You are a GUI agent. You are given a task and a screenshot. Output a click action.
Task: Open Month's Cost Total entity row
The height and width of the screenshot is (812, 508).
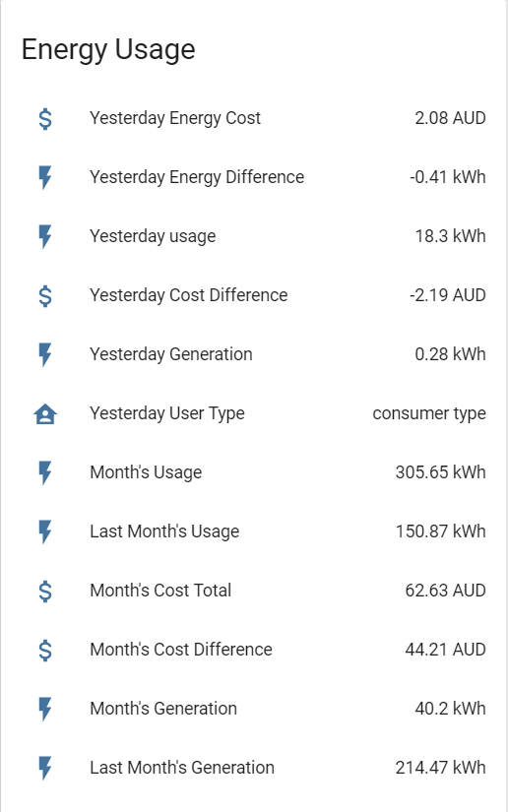[254, 591]
